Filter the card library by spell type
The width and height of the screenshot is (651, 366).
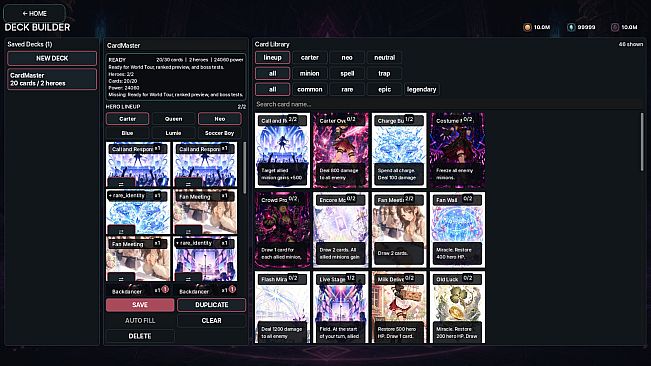[347, 73]
